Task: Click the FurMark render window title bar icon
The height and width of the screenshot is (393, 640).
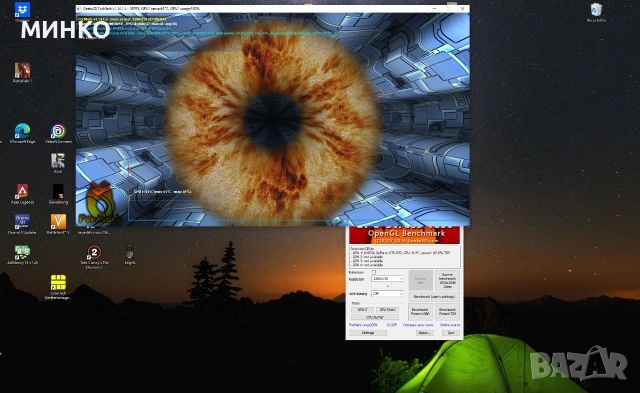Action: [79, 9]
